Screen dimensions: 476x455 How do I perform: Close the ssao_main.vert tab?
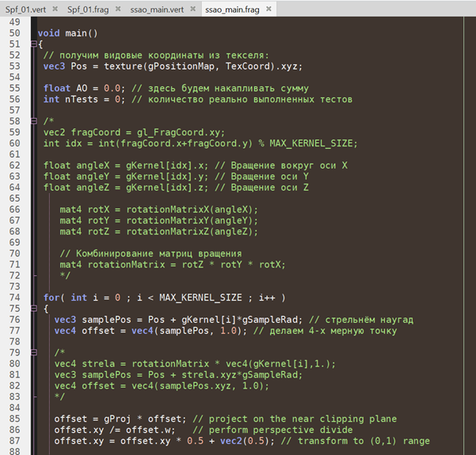click(x=192, y=10)
